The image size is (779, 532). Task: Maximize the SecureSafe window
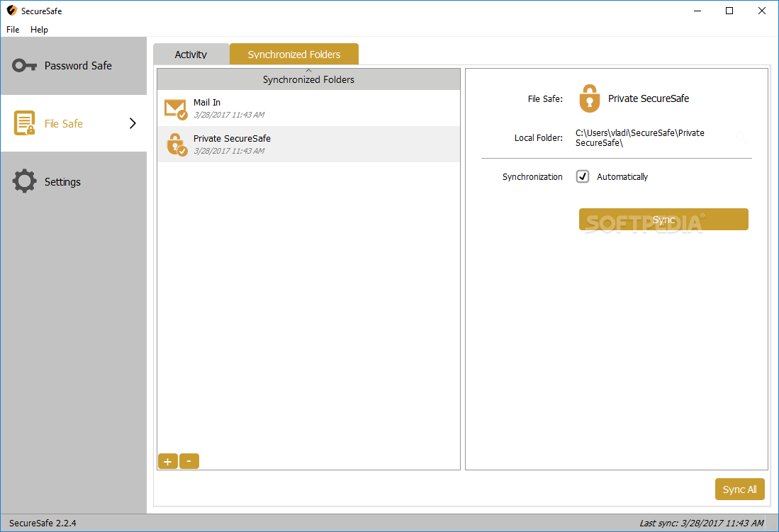[729, 11]
